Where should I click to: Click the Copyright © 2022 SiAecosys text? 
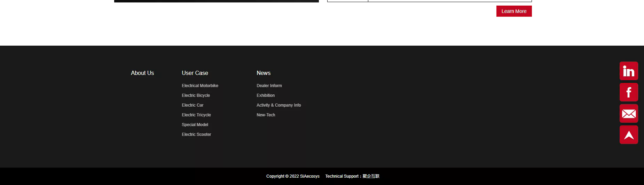coord(293,176)
